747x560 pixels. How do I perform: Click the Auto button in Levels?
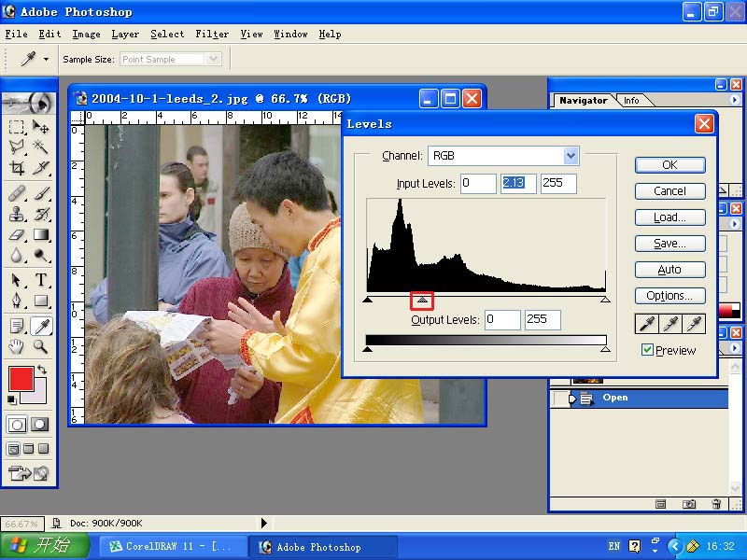(669, 270)
